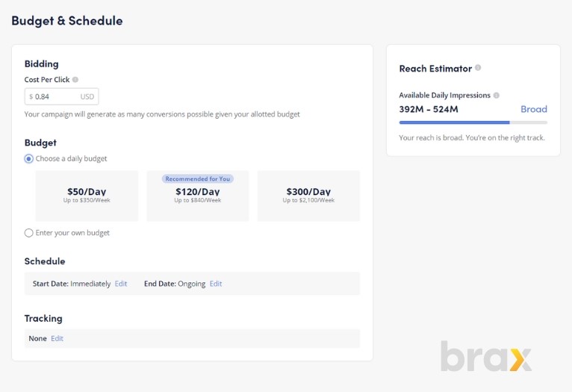
Task: Click the Budget & Schedule heading
Action: point(67,21)
